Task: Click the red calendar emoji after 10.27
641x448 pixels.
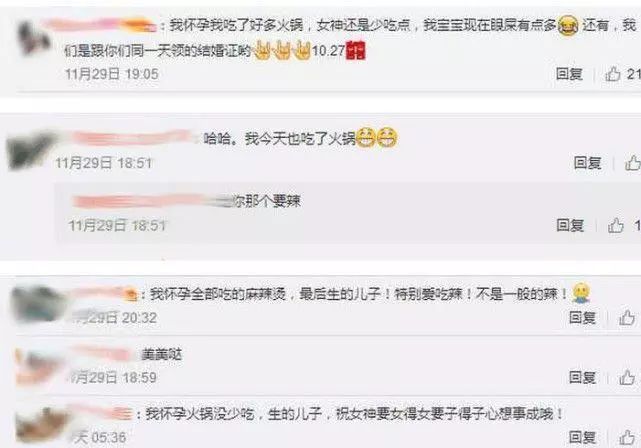Action: click(x=355, y=51)
